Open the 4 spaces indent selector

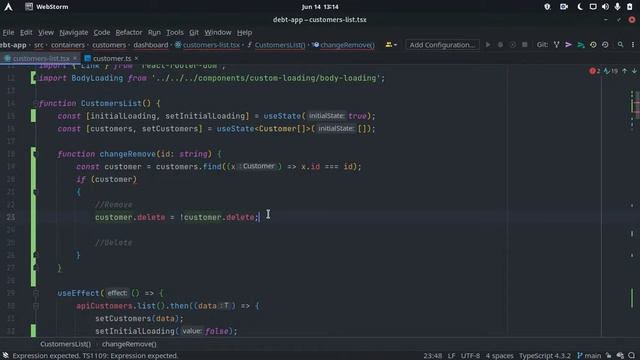499,356
